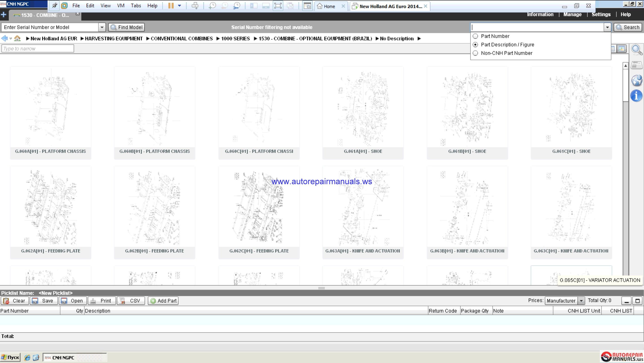This screenshot has width=644, height=363.
Task: Click the Type to narrow filter field
Action: pos(38,49)
